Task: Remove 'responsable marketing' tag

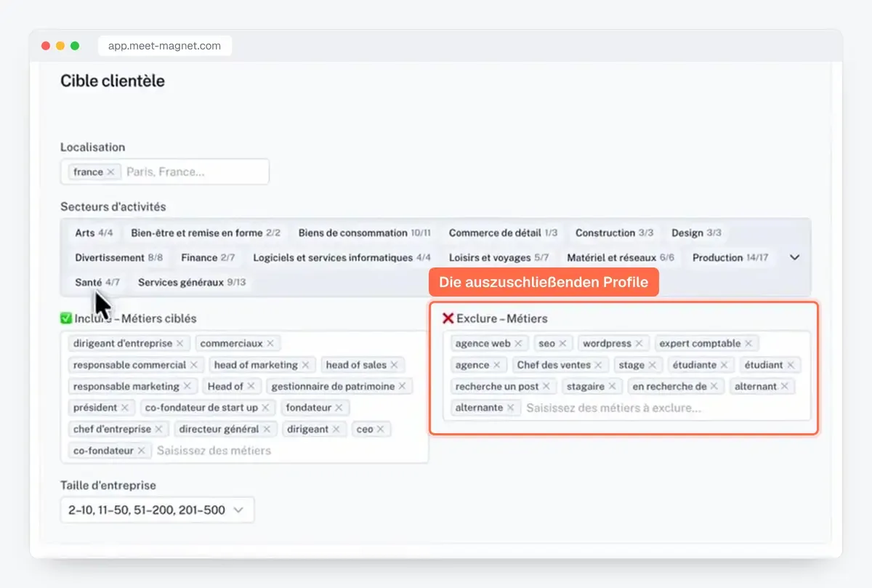Action: point(187,387)
